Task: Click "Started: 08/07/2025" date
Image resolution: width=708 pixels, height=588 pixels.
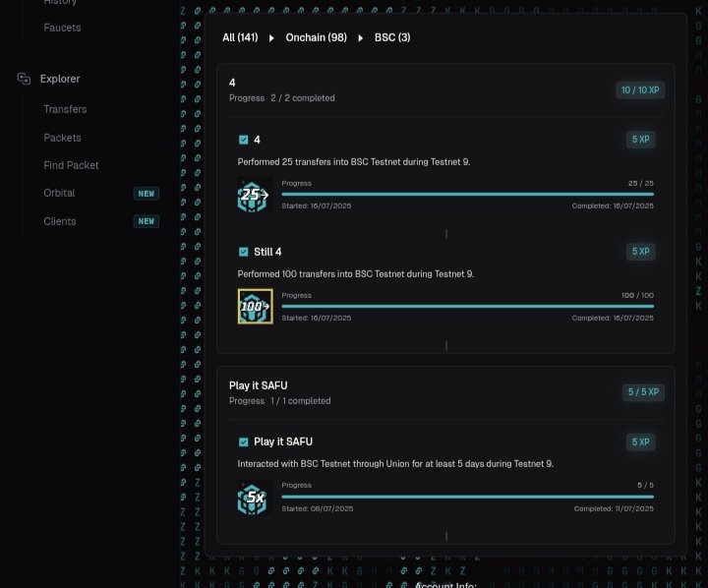Action: [318, 508]
